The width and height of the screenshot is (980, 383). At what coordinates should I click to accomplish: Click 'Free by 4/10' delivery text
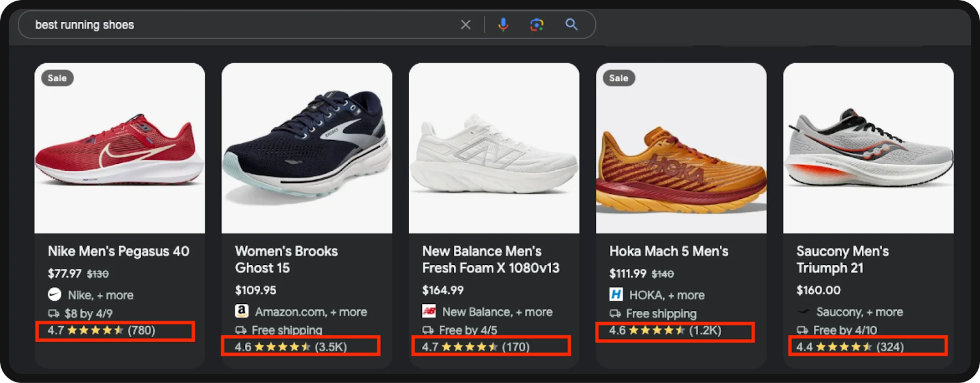[845, 330]
